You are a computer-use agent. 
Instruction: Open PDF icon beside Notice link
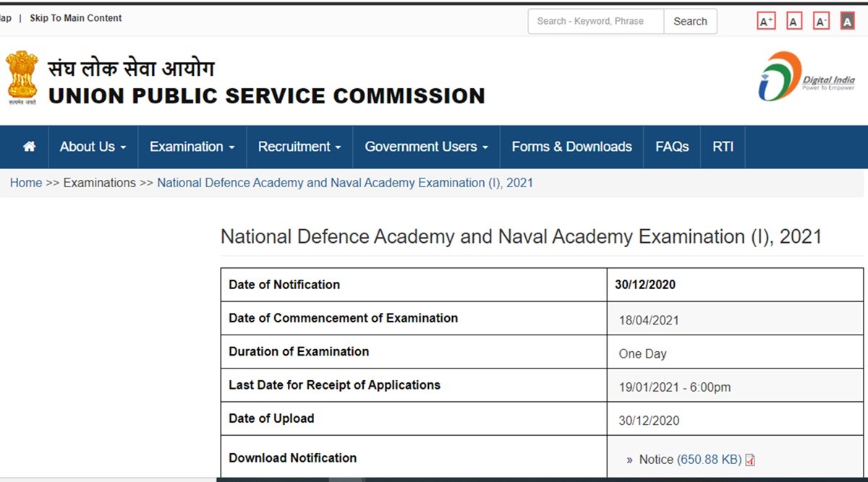(750, 460)
